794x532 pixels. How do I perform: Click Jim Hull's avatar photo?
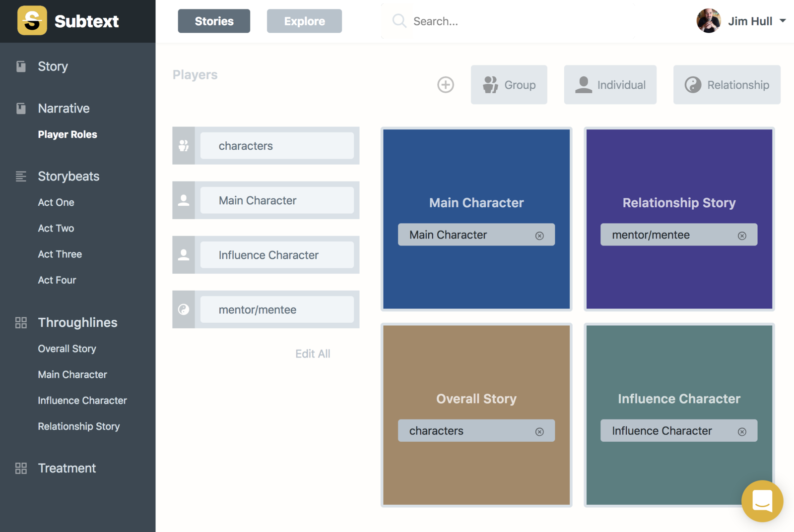pyautogui.click(x=709, y=21)
